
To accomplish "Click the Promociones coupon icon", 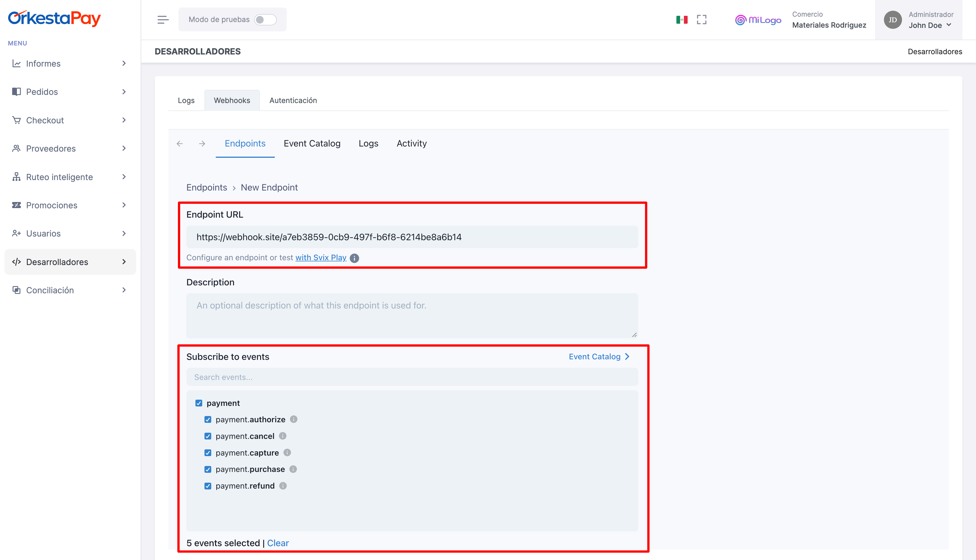I will click(x=16, y=205).
